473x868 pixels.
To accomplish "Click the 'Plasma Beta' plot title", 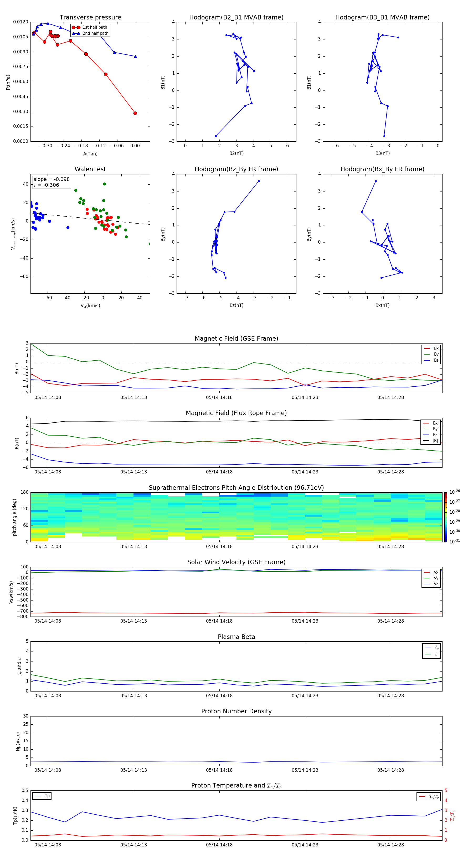I will (x=236, y=637).
